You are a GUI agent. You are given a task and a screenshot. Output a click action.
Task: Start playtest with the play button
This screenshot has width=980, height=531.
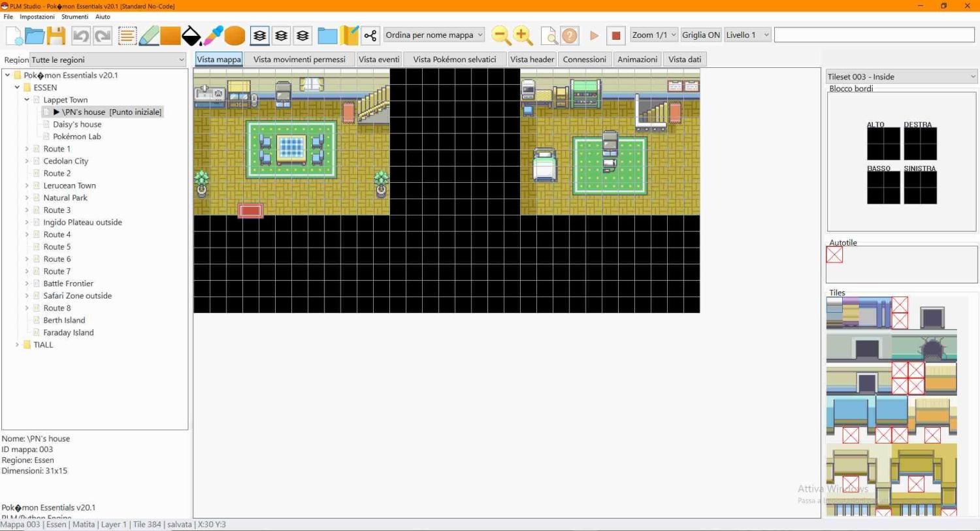594,35
